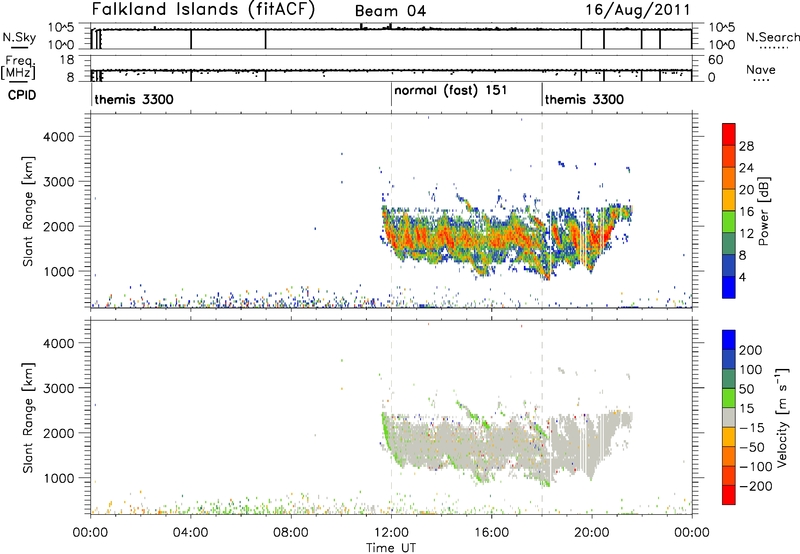Pick the bright blue top Velocity colorbar segment
Viewport: 800px width, 554px height.
729,340
